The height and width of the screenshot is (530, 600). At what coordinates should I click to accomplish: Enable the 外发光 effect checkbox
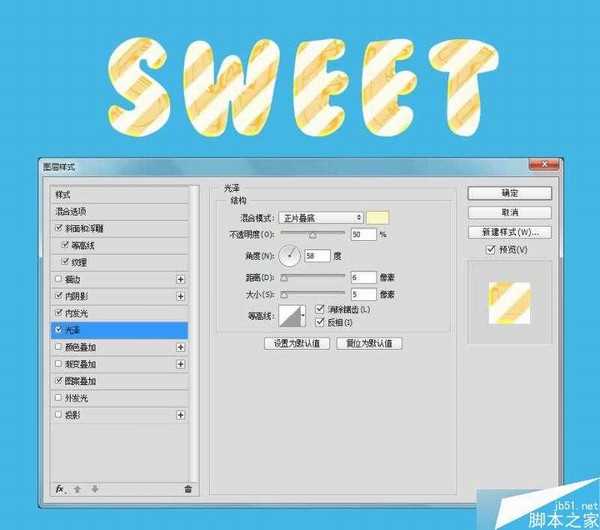click(x=57, y=398)
